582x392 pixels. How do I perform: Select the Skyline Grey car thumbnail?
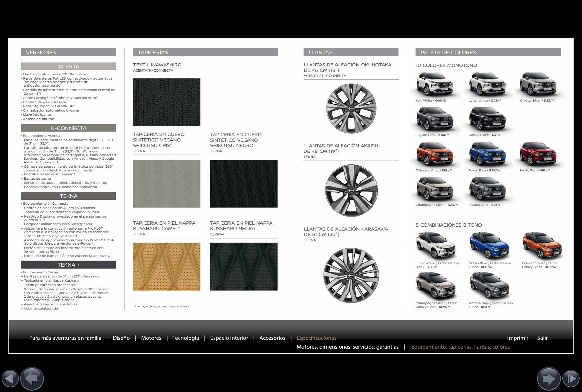click(435, 119)
